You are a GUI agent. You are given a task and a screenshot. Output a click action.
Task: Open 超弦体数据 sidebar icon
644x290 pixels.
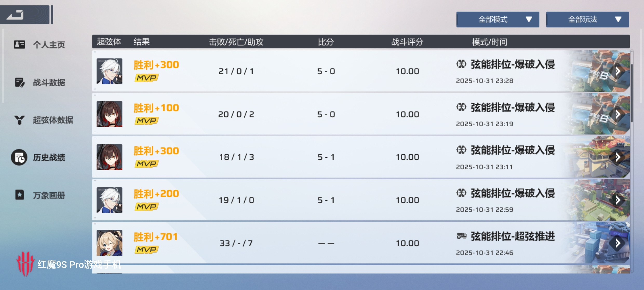click(19, 120)
